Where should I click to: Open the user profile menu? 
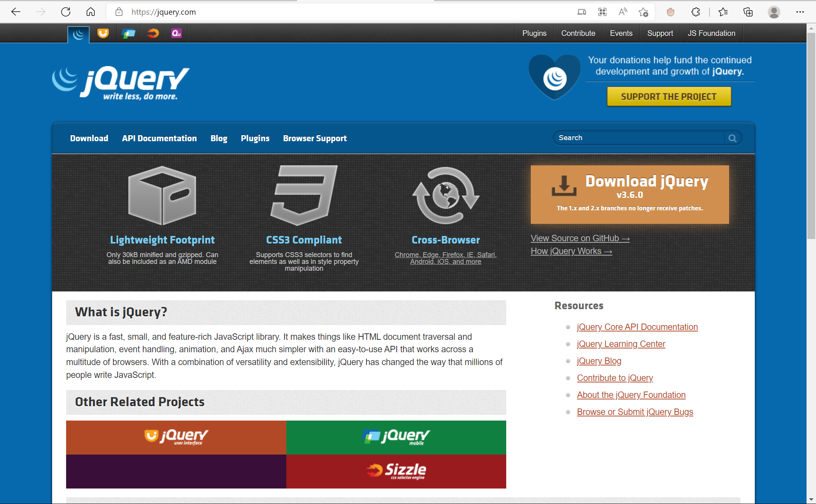click(774, 12)
